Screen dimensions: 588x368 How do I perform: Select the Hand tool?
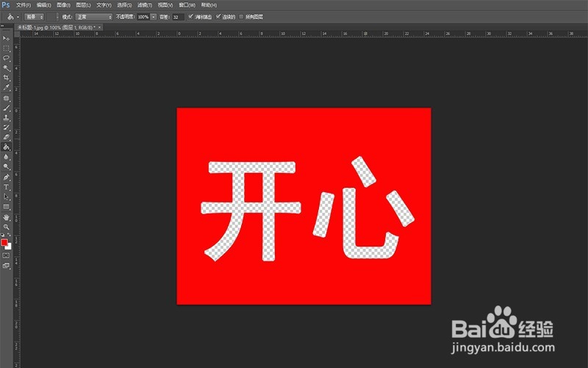point(6,217)
